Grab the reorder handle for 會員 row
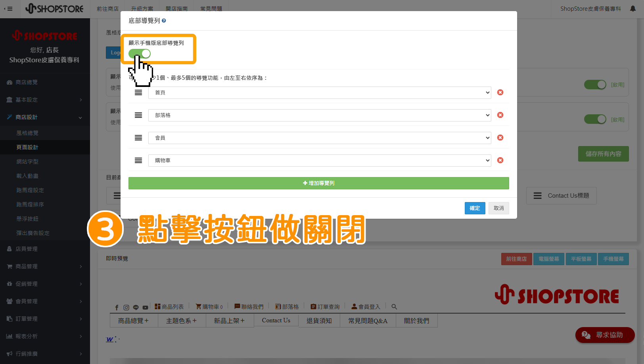644x364 pixels. tap(138, 138)
